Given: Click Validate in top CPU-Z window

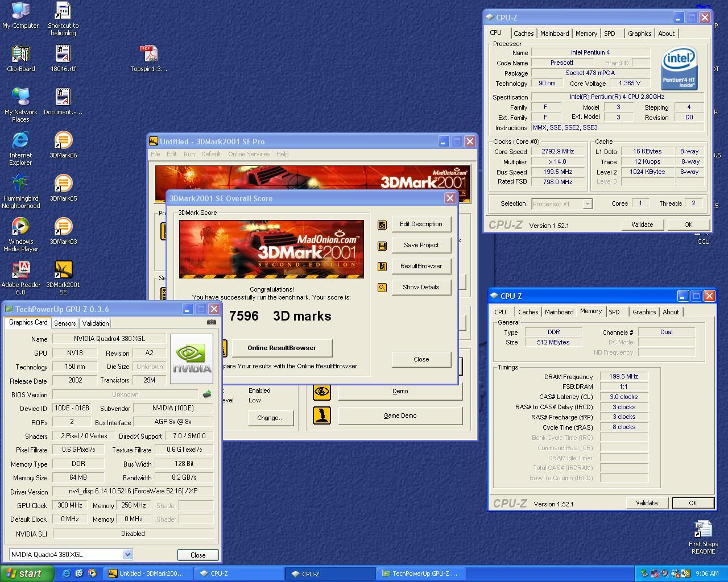Looking at the screenshot, I should (642, 225).
